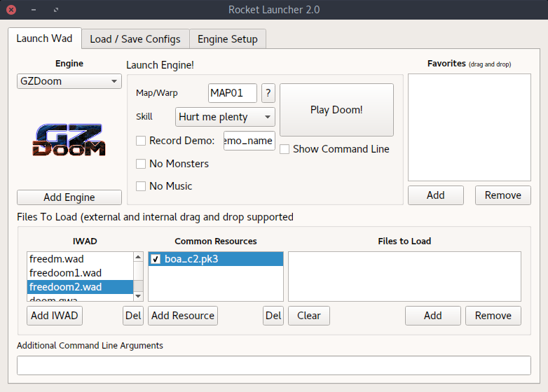
Task: Select freedoom1.wad in the IWAD list
Action: (x=80, y=273)
